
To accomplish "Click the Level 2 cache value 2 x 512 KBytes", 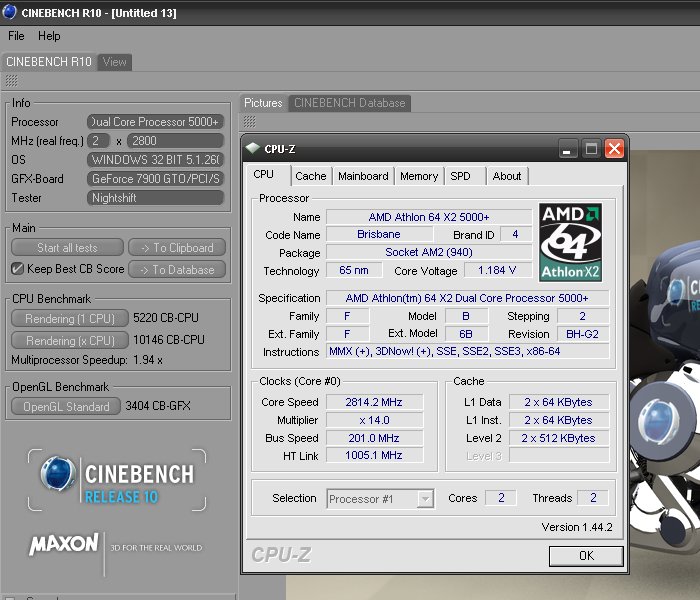I will click(558, 438).
